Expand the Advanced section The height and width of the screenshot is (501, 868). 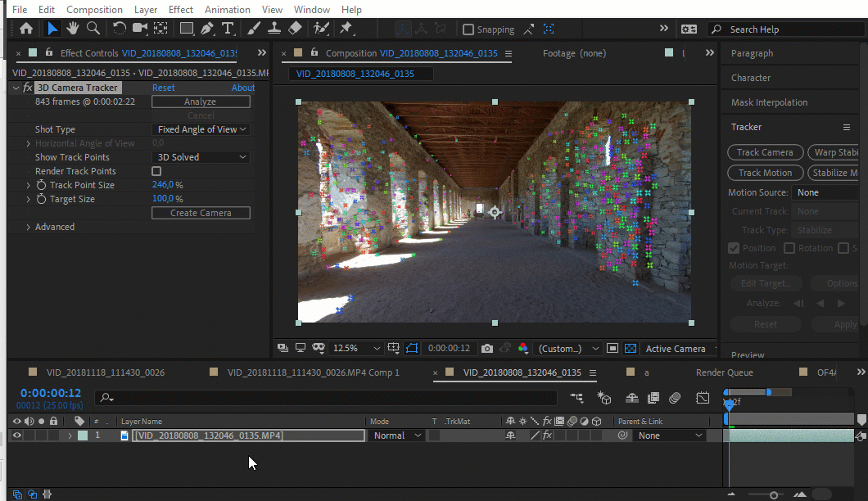coord(29,227)
